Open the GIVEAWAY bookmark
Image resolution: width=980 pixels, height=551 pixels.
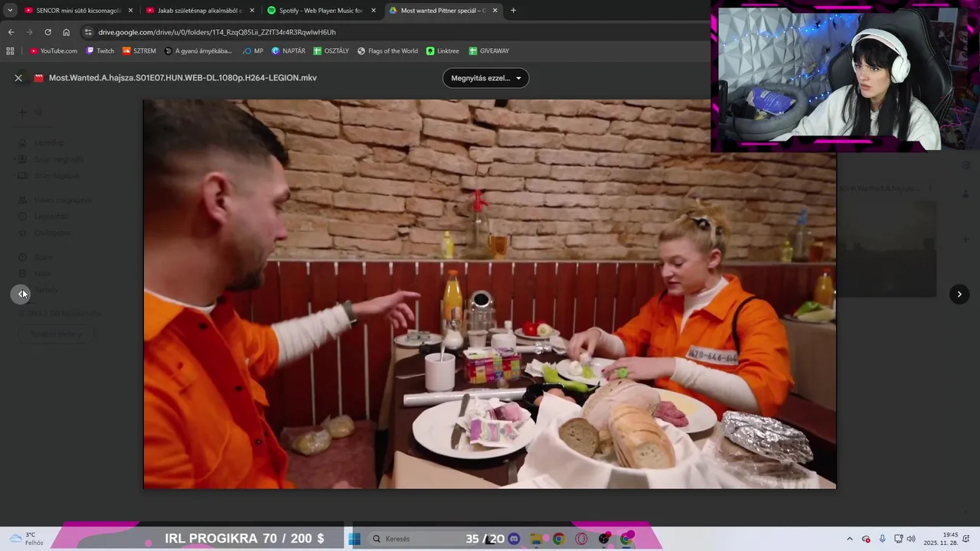(x=488, y=51)
